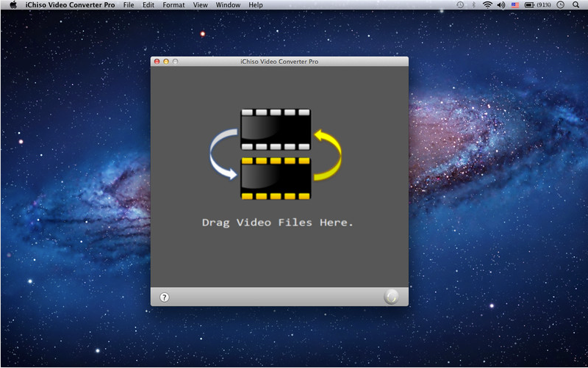Click the Window menu

228,5
